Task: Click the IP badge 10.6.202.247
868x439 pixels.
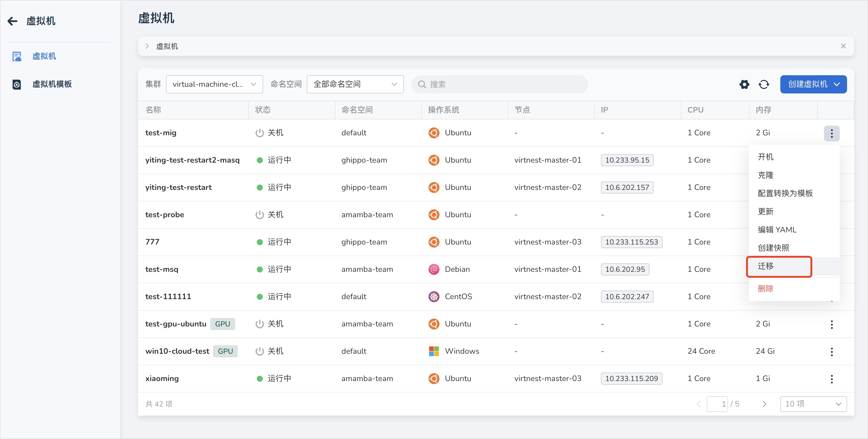Action: click(x=627, y=296)
